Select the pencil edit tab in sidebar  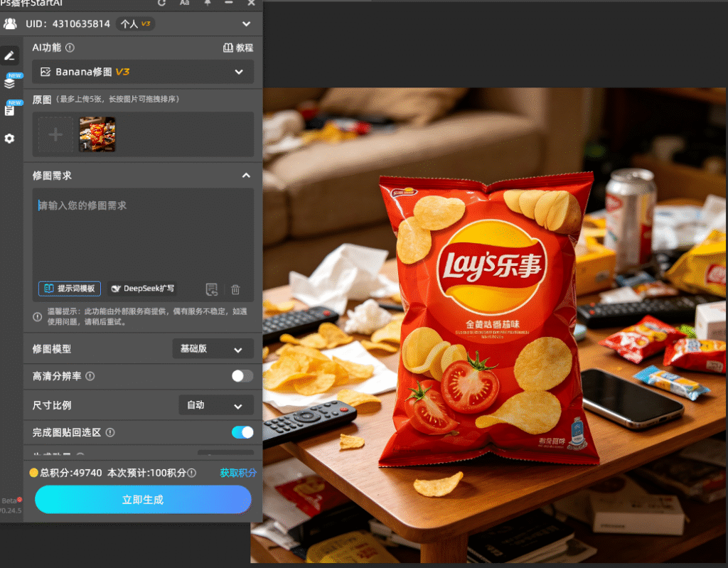(10, 55)
